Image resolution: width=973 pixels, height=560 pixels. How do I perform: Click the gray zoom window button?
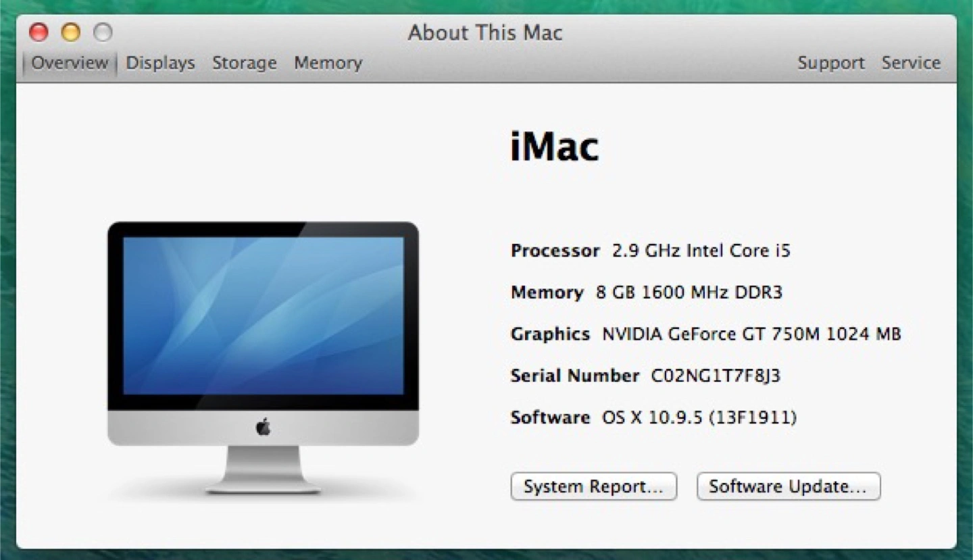coord(103,32)
